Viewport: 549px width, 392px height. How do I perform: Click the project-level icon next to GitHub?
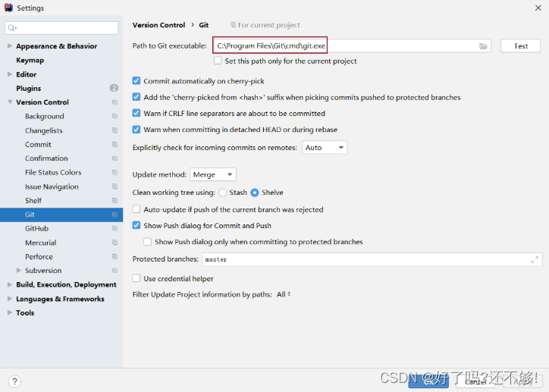[115, 228]
